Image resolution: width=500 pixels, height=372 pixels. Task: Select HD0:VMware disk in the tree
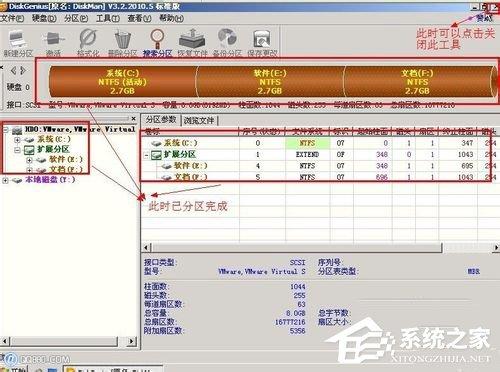(80, 129)
